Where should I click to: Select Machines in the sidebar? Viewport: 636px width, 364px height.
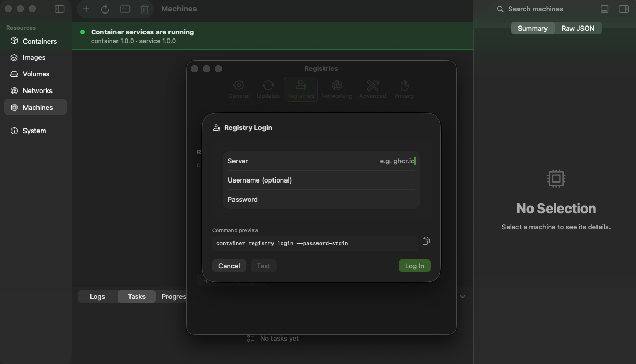point(35,107)
